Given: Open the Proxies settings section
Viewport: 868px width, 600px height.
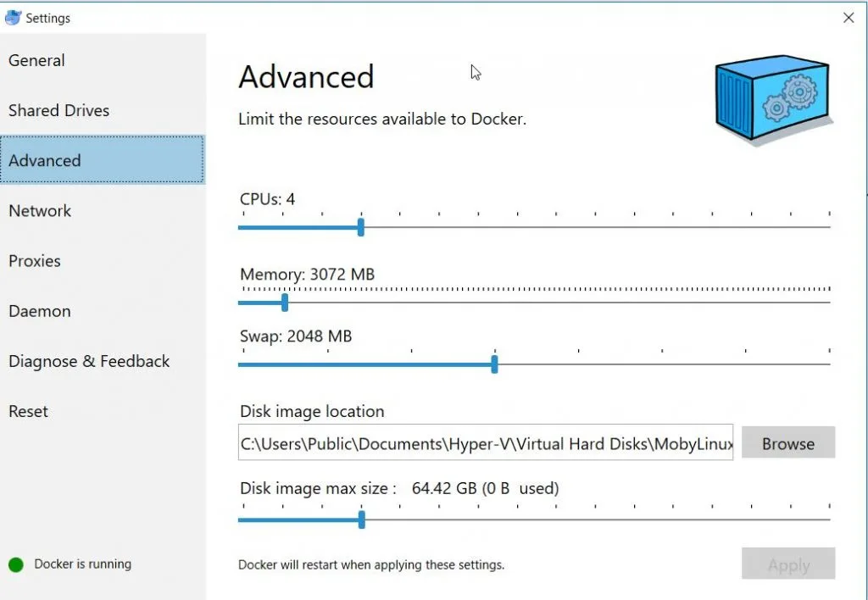Looking at the screenshot, I should (x=34, y=260).
